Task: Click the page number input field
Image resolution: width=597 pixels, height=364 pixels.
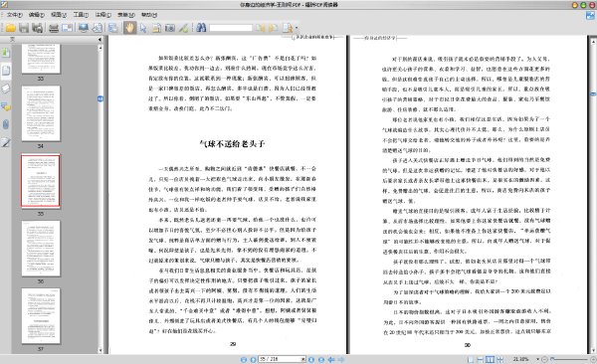Action: (280, 359)
